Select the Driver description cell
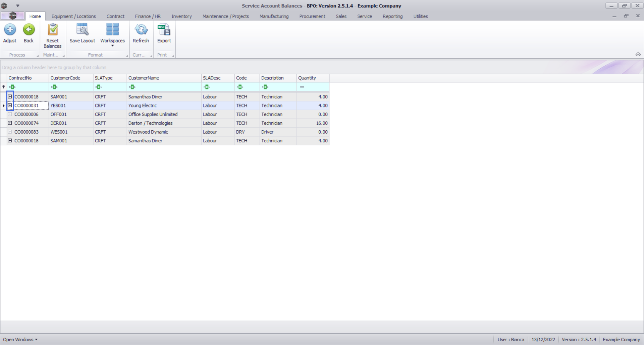The image size is (644, 345). [278, 132]
